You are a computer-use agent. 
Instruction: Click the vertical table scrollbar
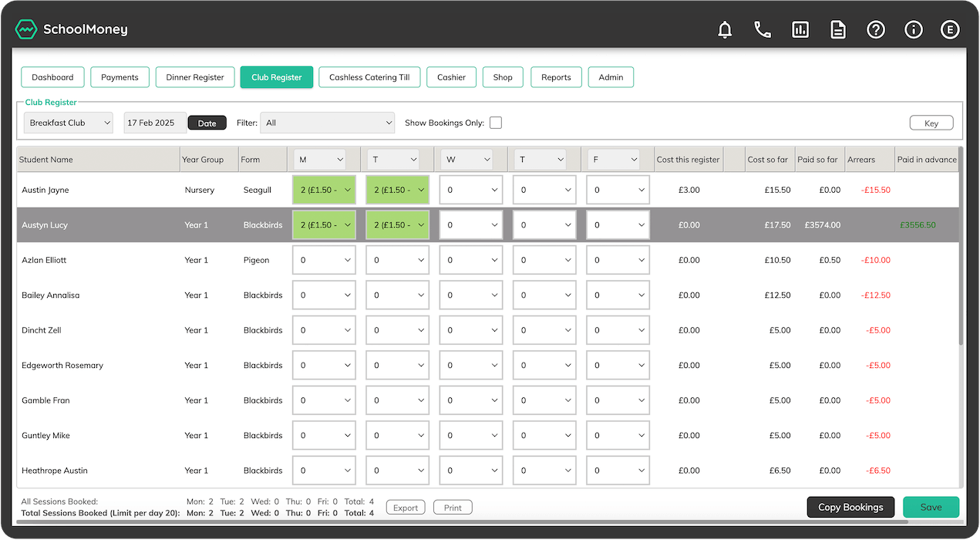960,247
